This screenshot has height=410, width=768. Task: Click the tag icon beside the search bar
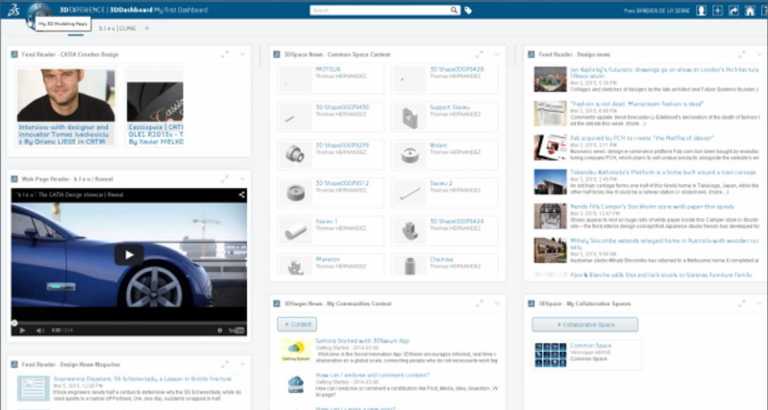point(469,10)
